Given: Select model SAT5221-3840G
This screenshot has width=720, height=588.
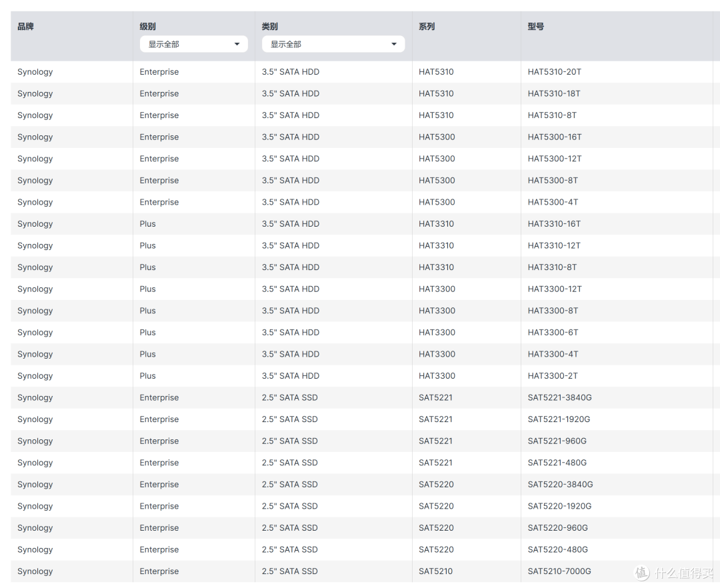Looking at the screenshot, I should 560,397.
